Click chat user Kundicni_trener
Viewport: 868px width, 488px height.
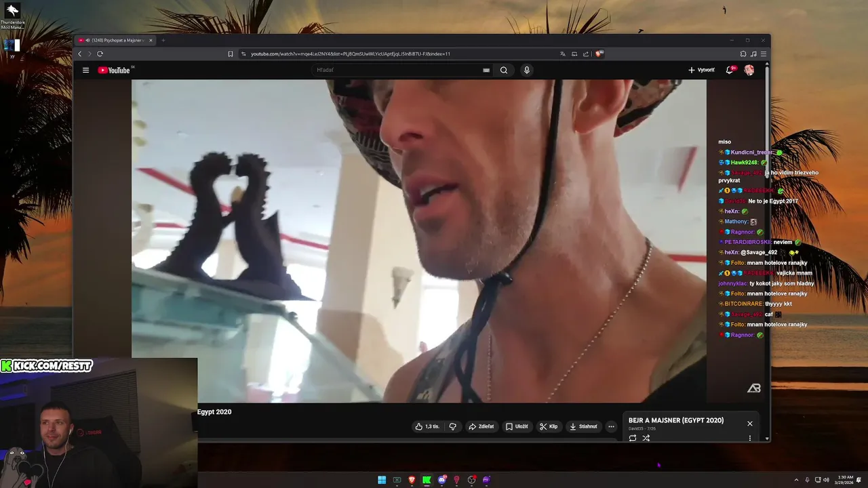tap(752, 152)
